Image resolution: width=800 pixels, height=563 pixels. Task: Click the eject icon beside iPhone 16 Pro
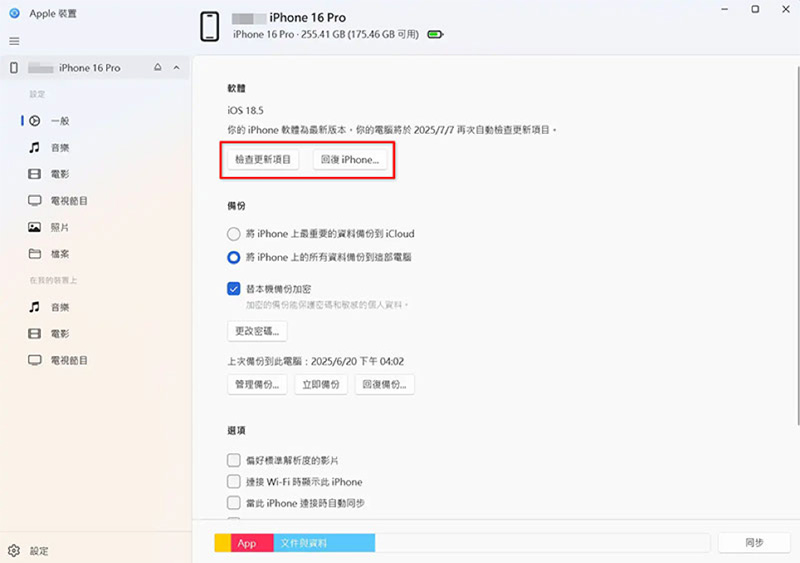tap(158, 67)
